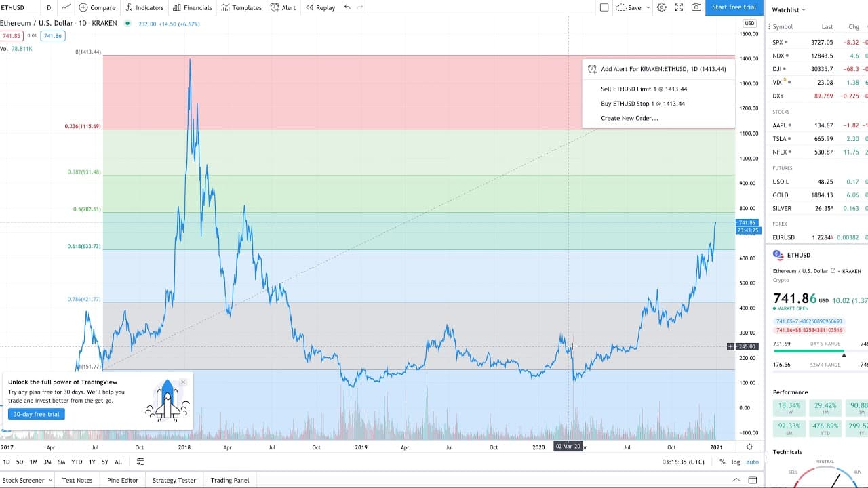The width and height of the screenshot is (868, 488).
Task: Click the Compare plus icon
Action: point(83,7)
